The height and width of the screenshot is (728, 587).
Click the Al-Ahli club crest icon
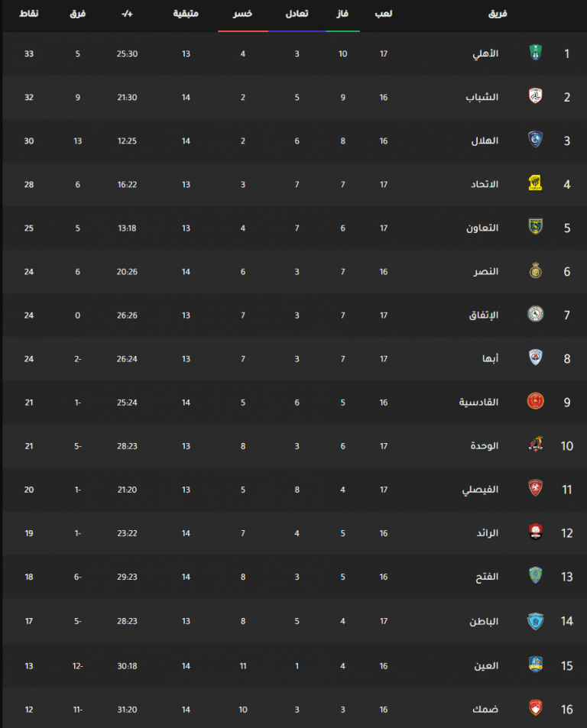pyautogui.click(x=536, y=53)
